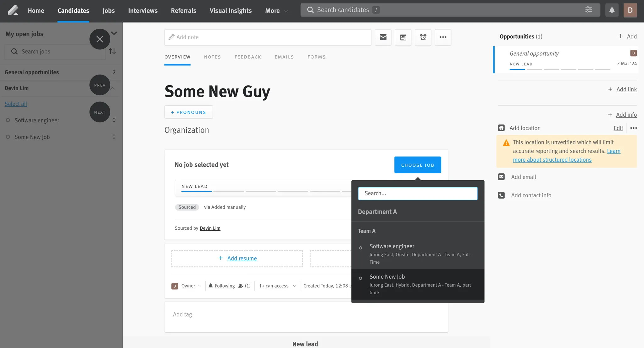
Task: Click the Choose Job button
Action: click(x=418, y=165)
